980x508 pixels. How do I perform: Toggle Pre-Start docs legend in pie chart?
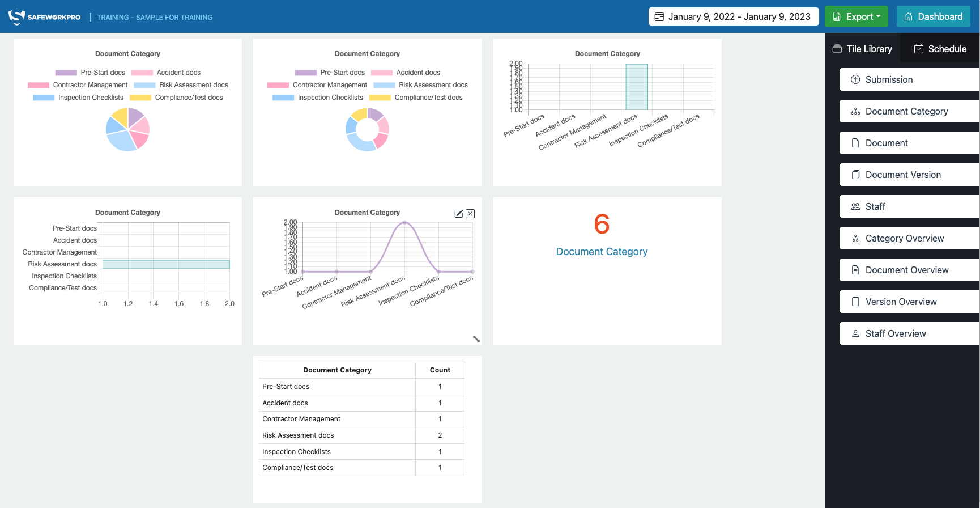pos(90,73)
